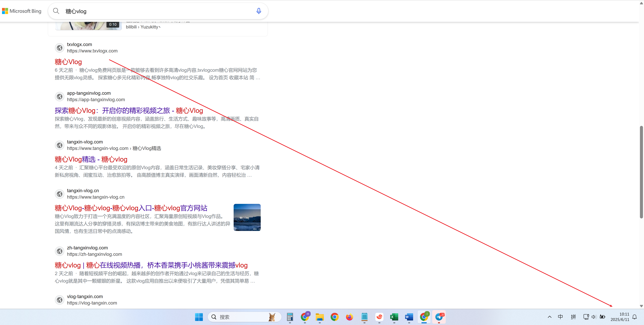The width and height of the screenshot is (644, 325).
Task: Open the https://www.txvlogx.com URL line
Action: click(x=92, y=51)
